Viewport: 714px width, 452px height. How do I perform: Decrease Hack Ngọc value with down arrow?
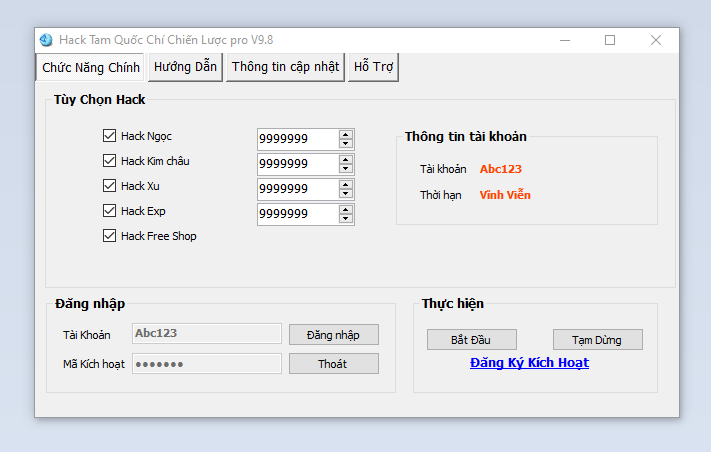coord(345,144)
